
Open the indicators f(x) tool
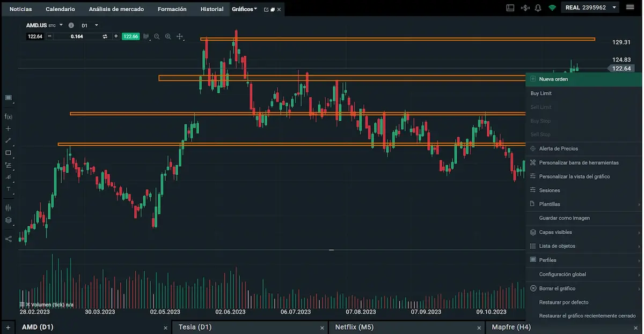8,116
